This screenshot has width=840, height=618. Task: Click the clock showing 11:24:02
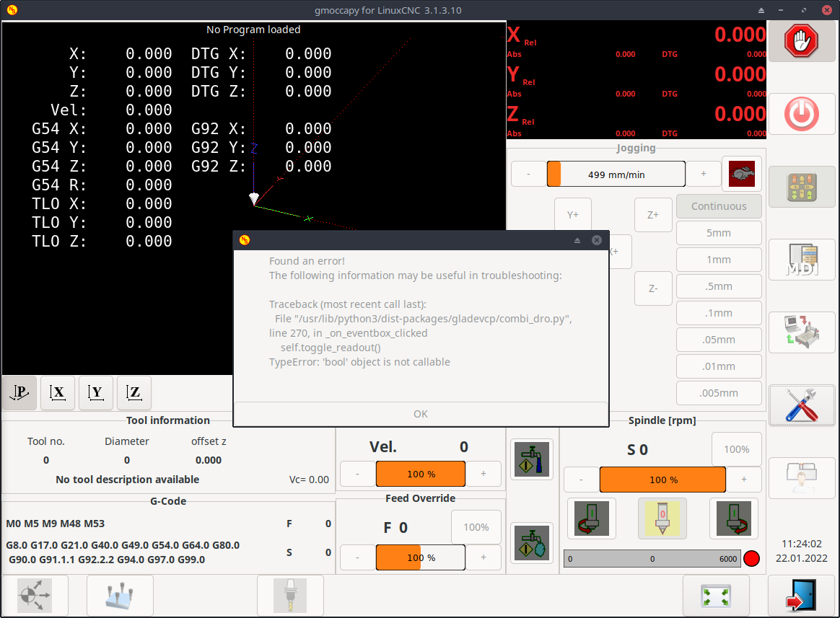point(802,544)
